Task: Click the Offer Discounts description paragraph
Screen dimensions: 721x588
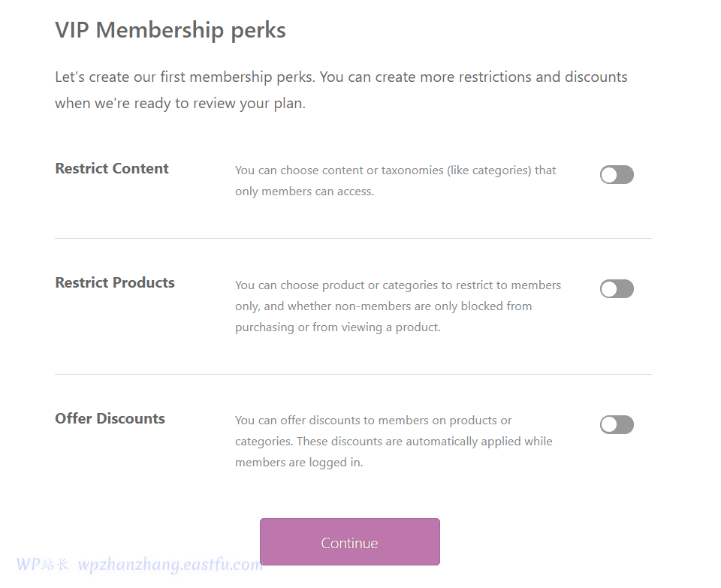Action: click(x=394, y=442)
